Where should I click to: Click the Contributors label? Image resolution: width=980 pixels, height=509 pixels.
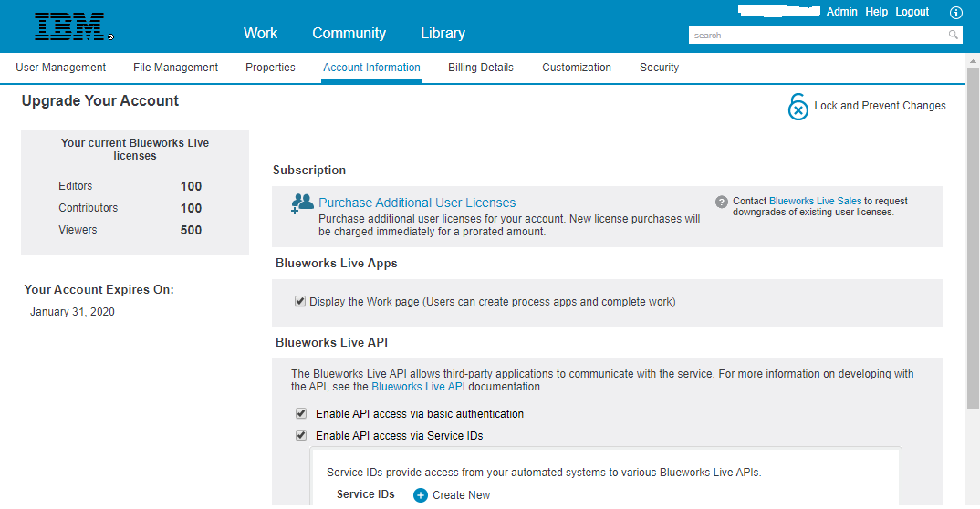pyautogui.click(x=89, y=208)
